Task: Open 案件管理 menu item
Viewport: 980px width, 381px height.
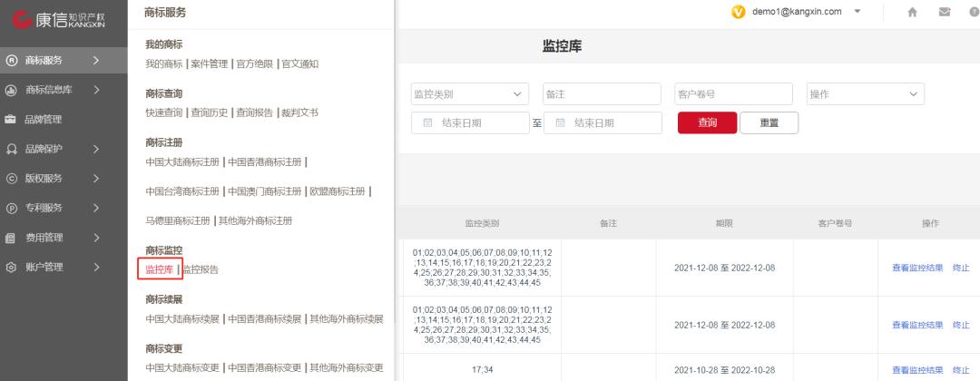Action: pyautogui.click(x=210, y=63)
